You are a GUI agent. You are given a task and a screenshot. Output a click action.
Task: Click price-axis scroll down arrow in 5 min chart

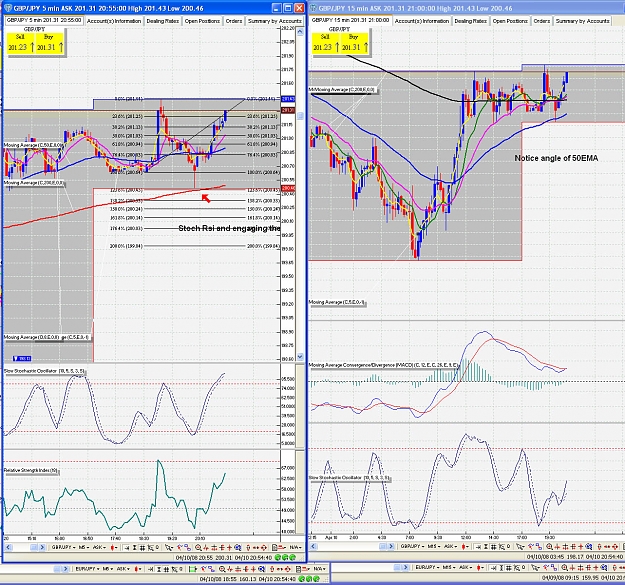tap(300, 357)
